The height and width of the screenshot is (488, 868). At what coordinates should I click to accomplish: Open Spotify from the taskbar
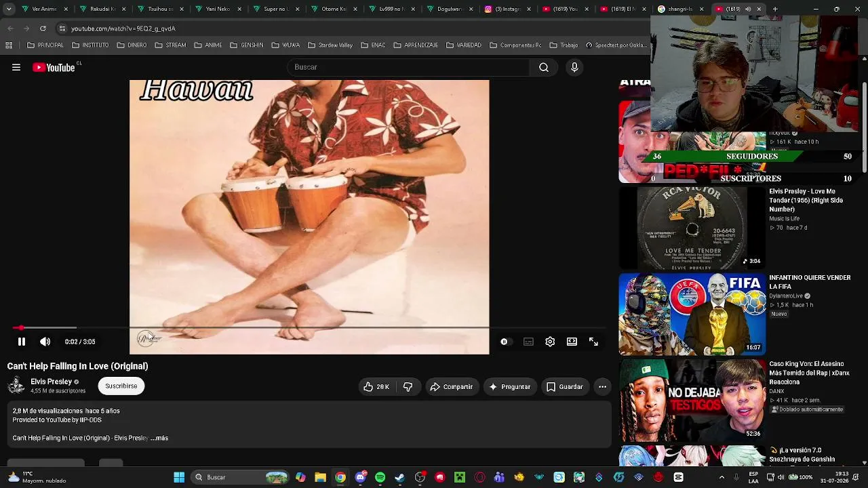(380, 477)
